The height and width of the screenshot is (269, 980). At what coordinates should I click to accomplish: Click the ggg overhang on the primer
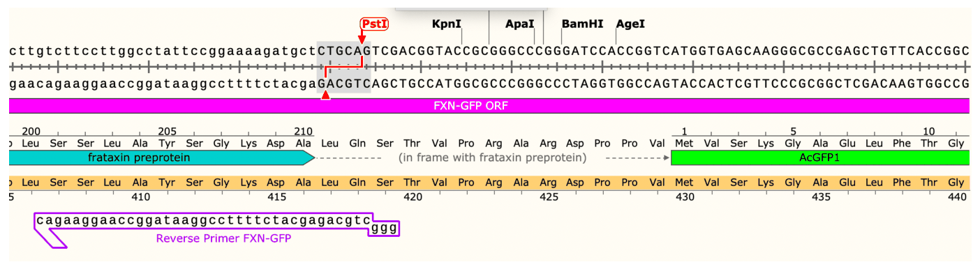pos(383,228)
